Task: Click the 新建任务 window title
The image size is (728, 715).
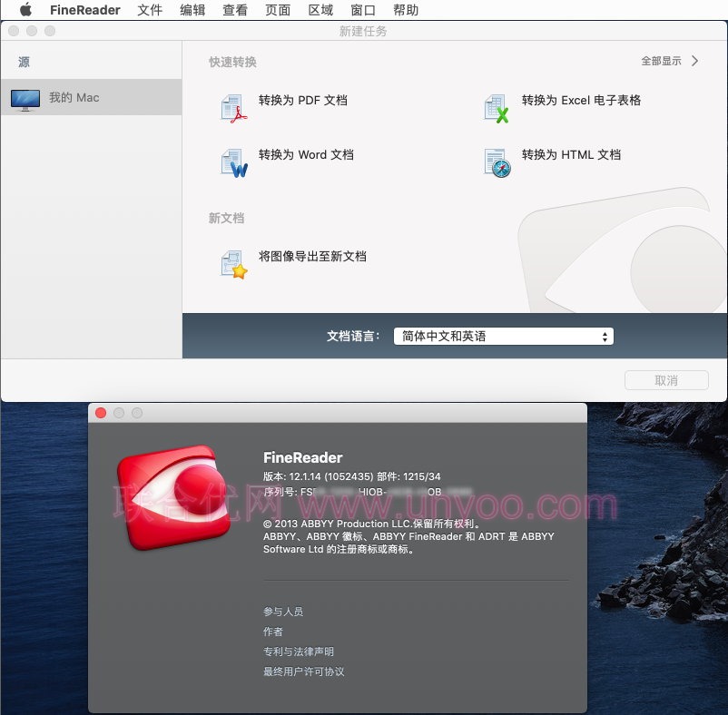Action: (x=363, y=31)
